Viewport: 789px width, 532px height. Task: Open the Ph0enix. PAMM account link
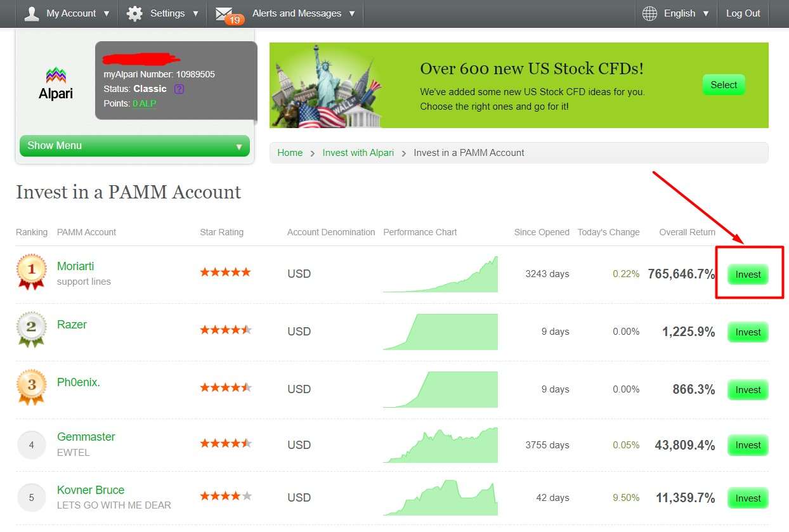point(79,382)
